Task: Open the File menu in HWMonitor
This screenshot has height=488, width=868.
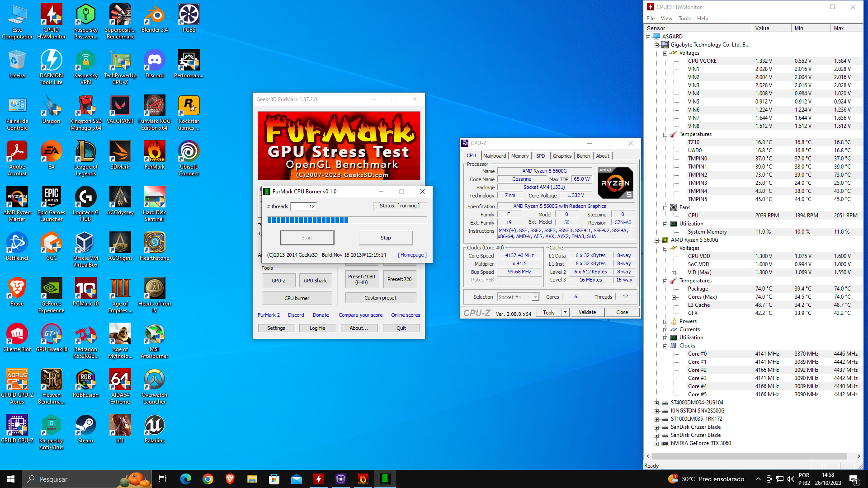Action: click(x=650, y=19)
